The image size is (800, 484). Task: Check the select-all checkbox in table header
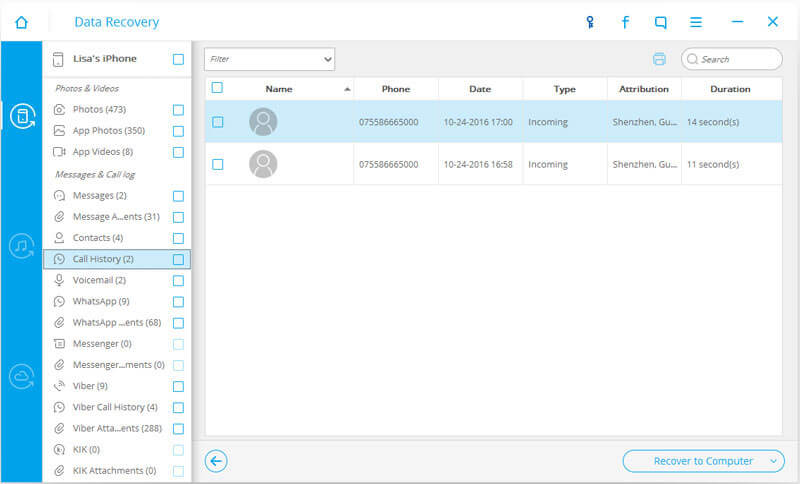217,88
